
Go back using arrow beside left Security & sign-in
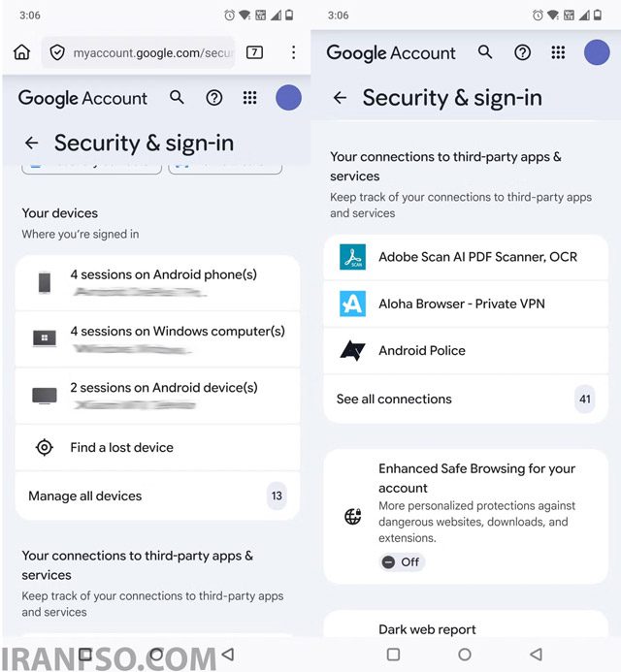click(32, 143)
